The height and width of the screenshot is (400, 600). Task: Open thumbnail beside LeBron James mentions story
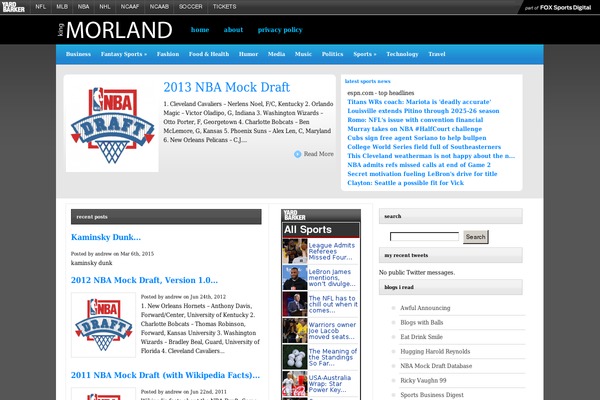[x=295, y=278]
